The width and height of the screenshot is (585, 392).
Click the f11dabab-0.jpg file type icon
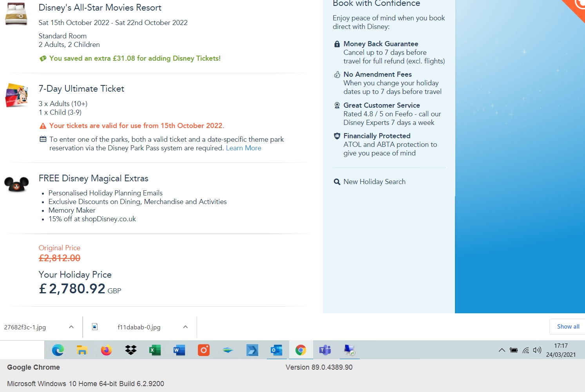click(x=95, y=327)
